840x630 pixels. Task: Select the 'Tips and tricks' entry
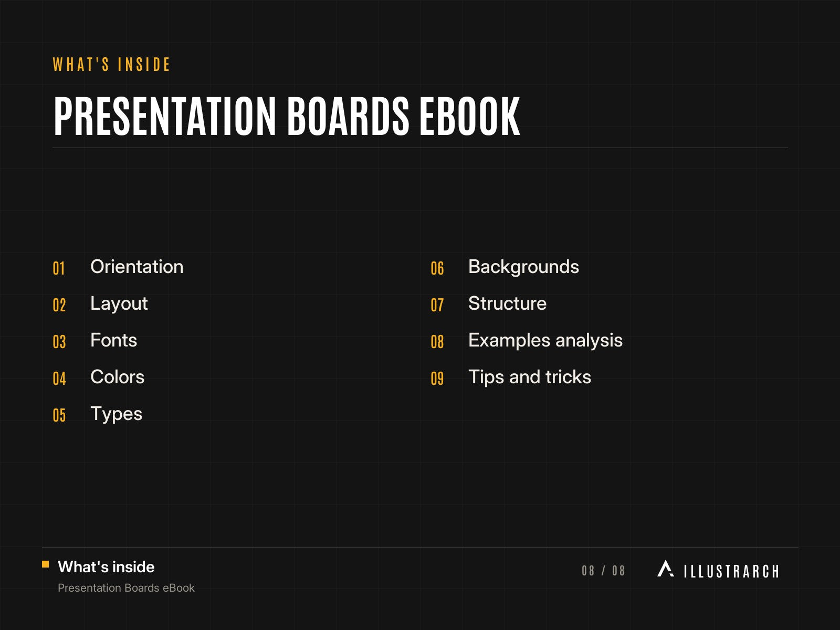point(530,377)
